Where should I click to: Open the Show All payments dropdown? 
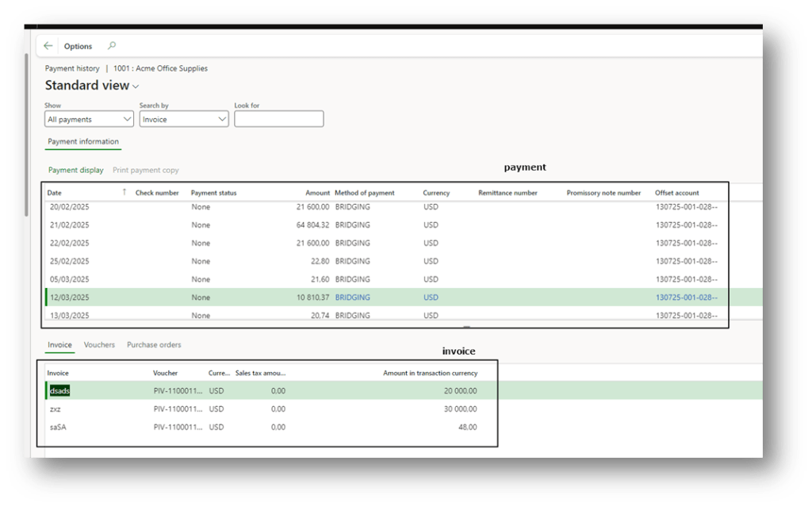[x=89, y=119]
